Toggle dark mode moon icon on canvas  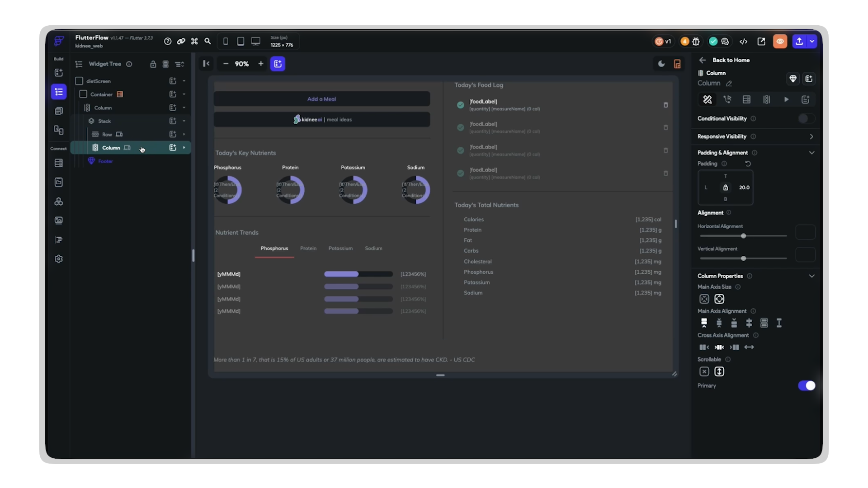click(661, 64)
